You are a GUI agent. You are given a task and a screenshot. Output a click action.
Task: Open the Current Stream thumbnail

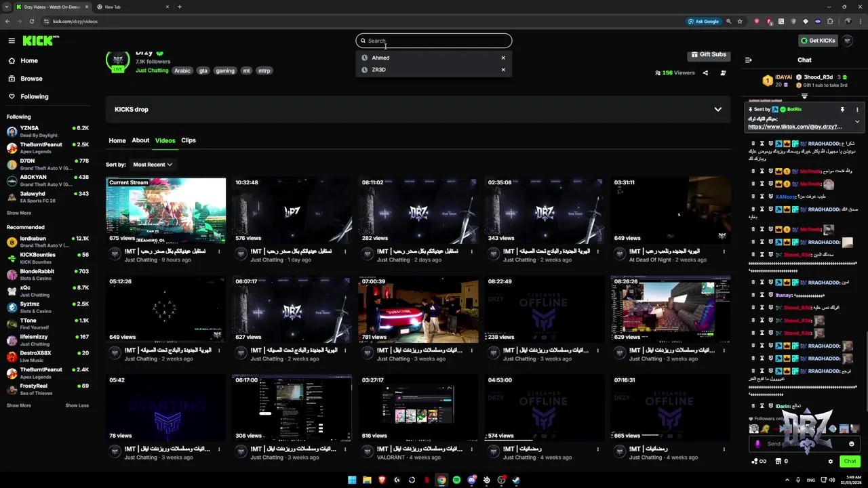(165, 211)
